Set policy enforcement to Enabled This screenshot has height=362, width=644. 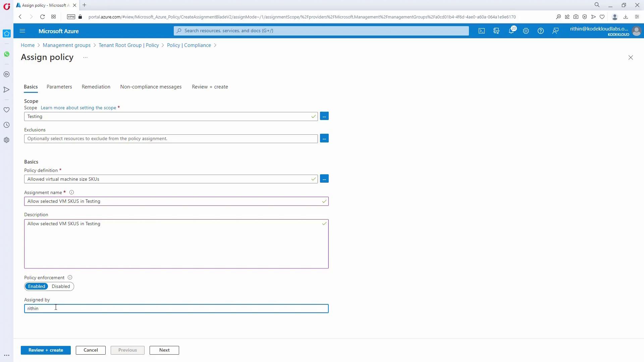coord(37,287)
